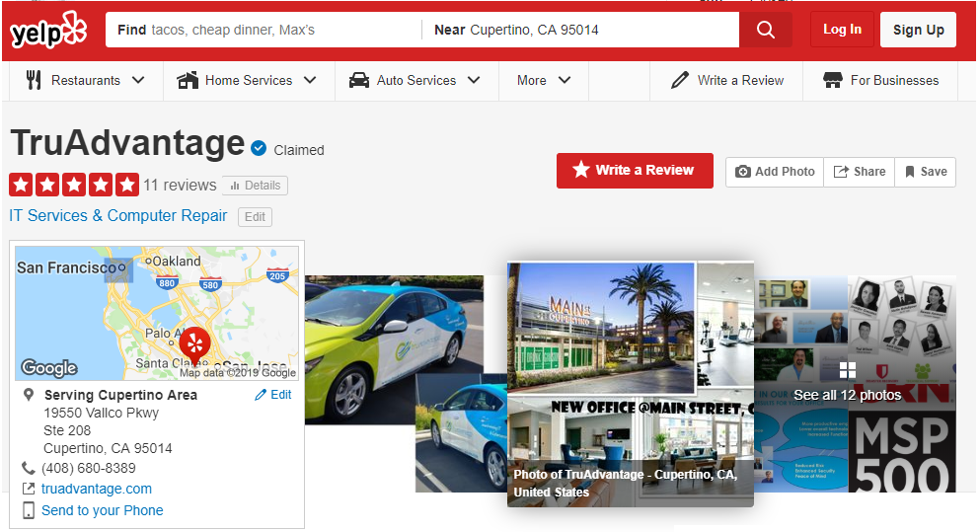This screenshot has width=980, height=532.
Task: Click the mobile phone icon beside Send to your Phone
Action: [x=28, y=510]
